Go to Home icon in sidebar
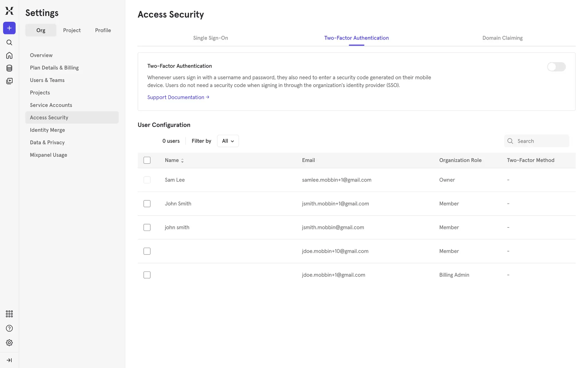Viewport: 588px width, 368px height. click(x=9, y=55)
